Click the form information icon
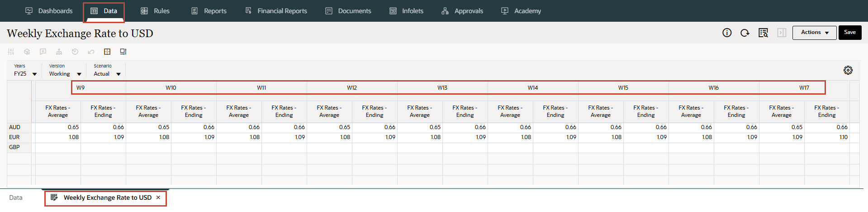Screen dimensions: 868x212 727,33
